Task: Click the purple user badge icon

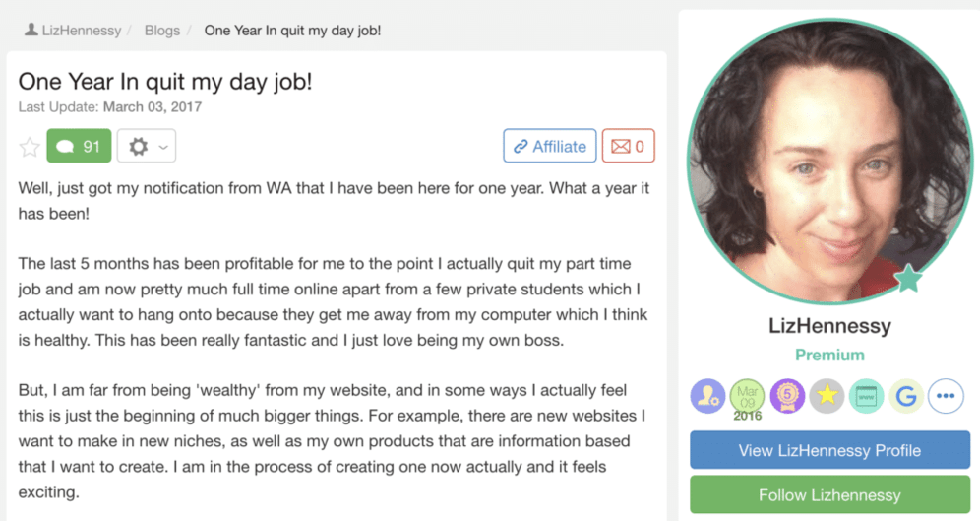Action: [707, 396]
